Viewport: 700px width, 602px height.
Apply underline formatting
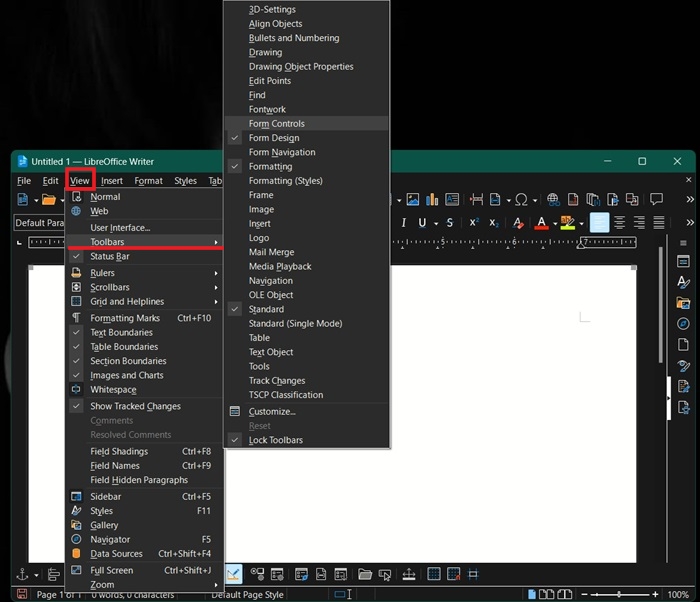click(422, 222)
